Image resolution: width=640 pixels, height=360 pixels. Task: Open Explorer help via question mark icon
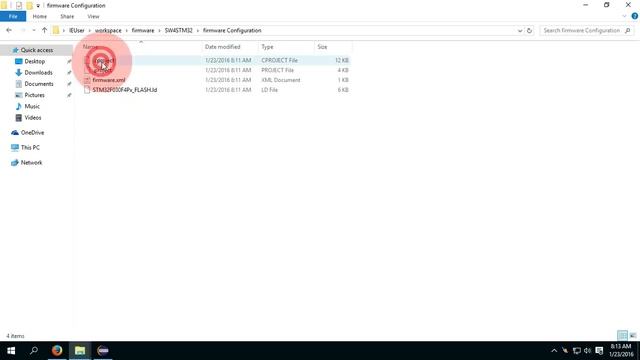[635, 16]
